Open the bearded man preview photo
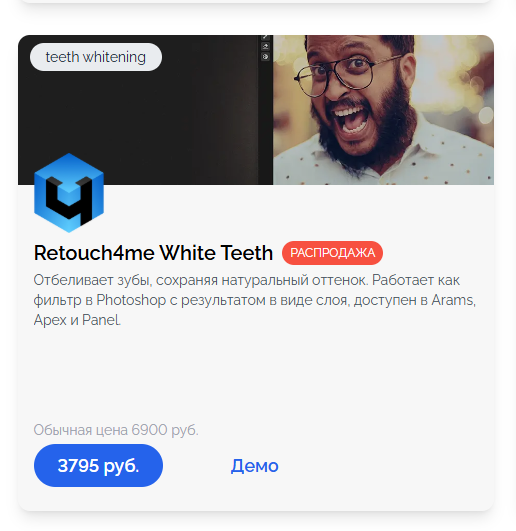This screenshot has width=516, height=531. tap(383, 110)
